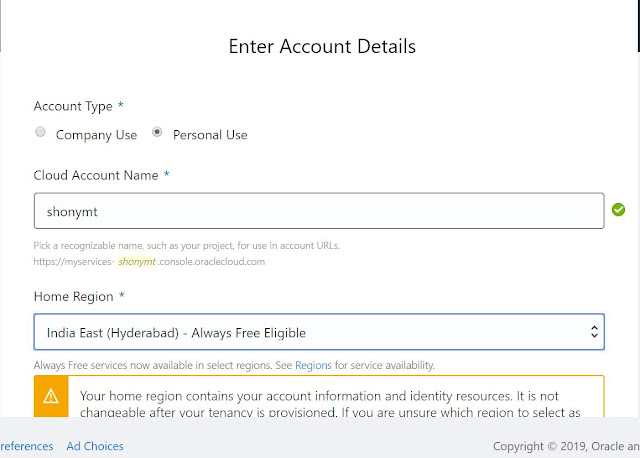The width and height of the screenshot is (640, 458).
Task: Click the Cloud Account Name text field
Action: pos(318,211)
